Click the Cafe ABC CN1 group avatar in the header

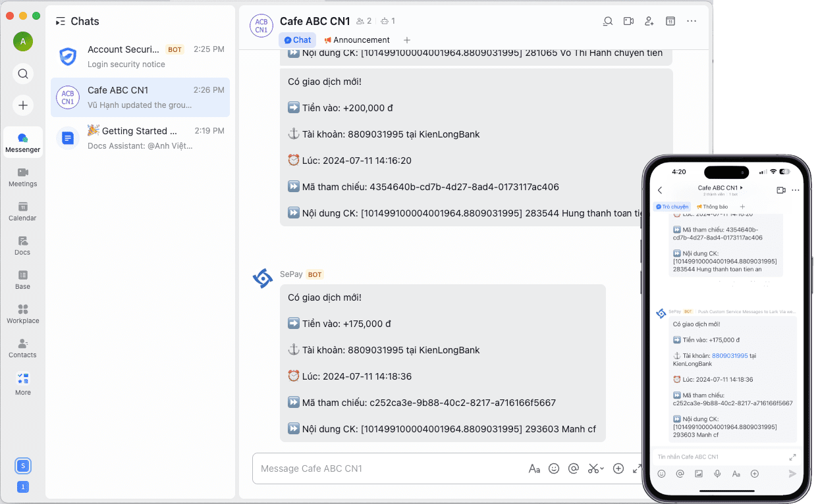[261, 25]
